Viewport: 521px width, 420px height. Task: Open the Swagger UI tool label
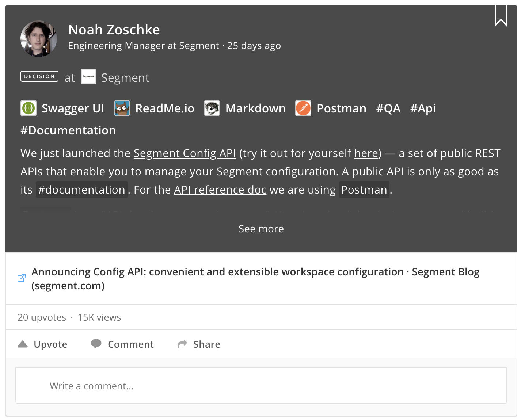click(x=73, y=108)
